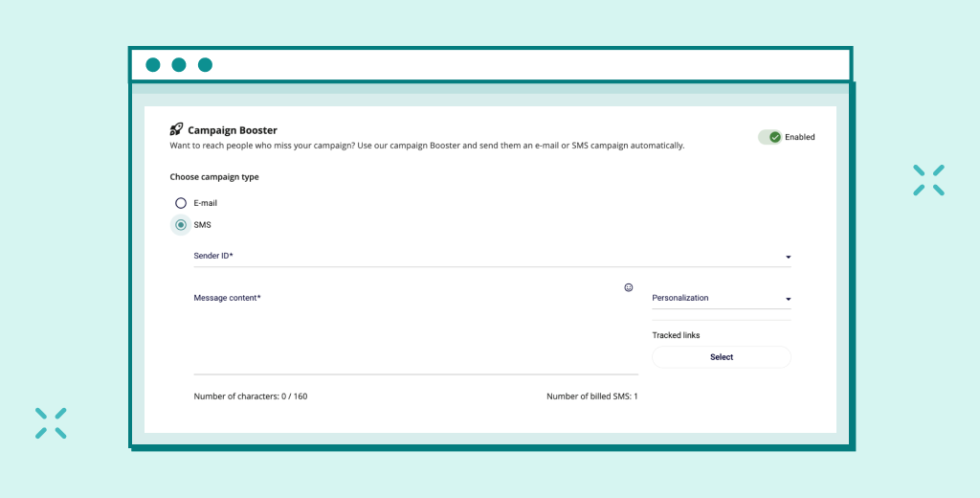This screenshot has width=980, height=498.
Task: Click the third teal window dot
Action: [205, 65]
